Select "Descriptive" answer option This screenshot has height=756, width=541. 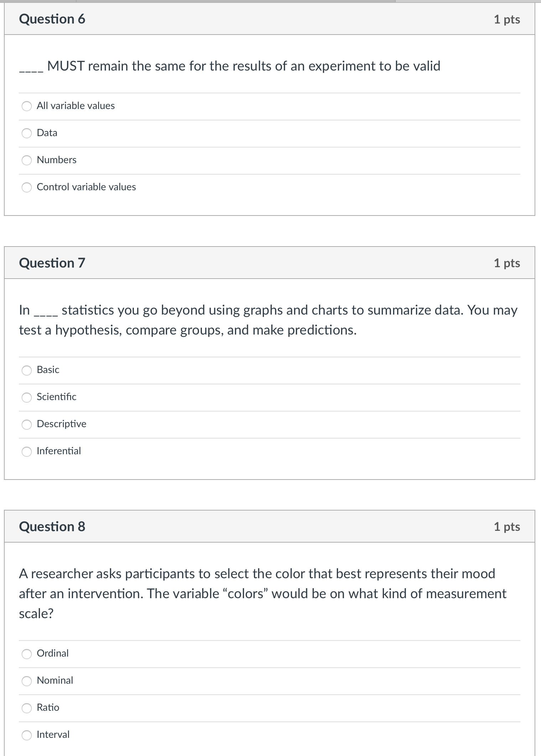(x=27, y=424)
